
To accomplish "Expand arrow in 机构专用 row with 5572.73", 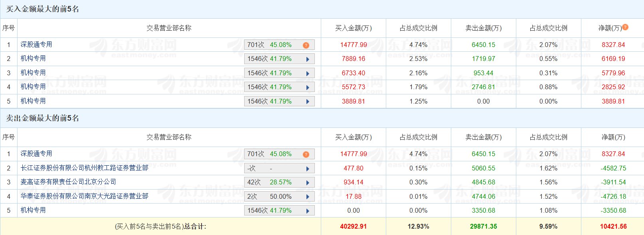I will pyautogui.click(x=308, y=88).
